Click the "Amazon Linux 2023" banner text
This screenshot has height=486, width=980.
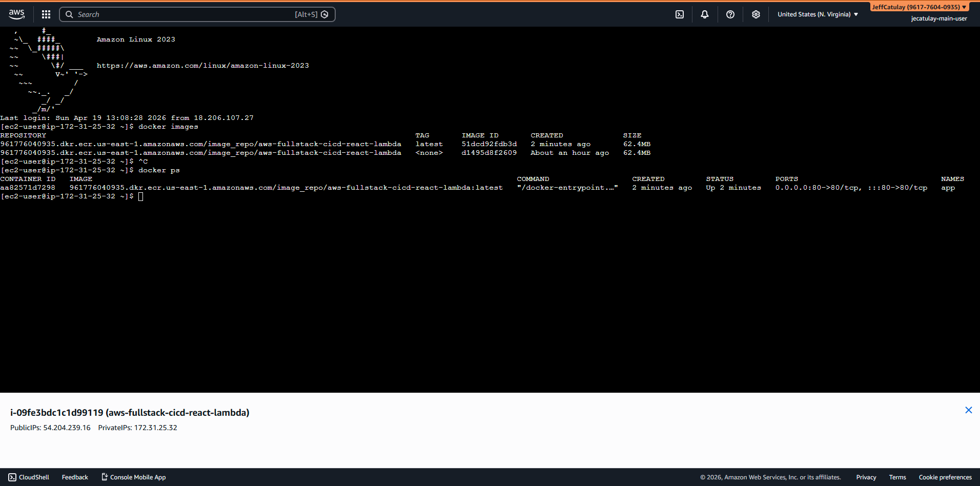click(136, 39)
